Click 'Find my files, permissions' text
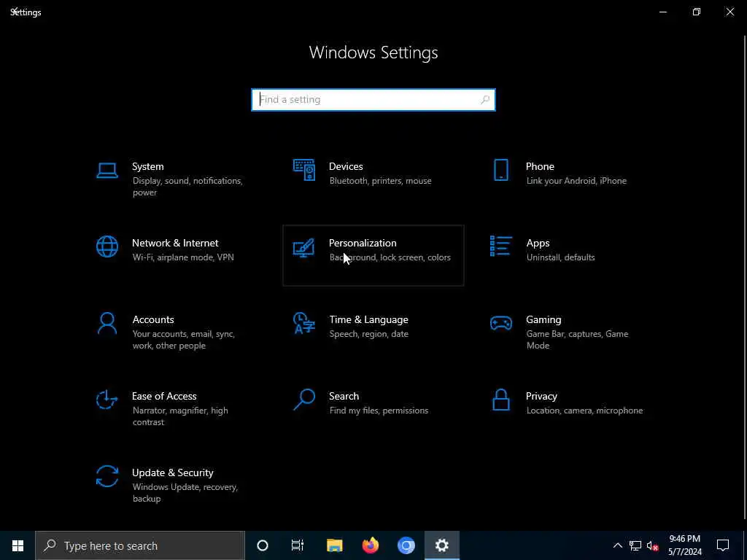This screenshot has height=560, width=747. (x=379, y=411)
